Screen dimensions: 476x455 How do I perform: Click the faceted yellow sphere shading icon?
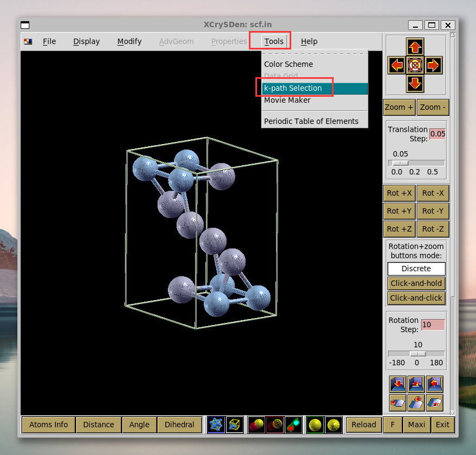[x=334, y=425]
